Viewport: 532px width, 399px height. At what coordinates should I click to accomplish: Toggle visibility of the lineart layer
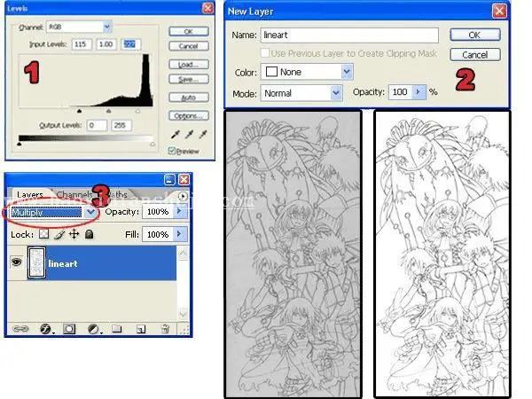(16, 262)
